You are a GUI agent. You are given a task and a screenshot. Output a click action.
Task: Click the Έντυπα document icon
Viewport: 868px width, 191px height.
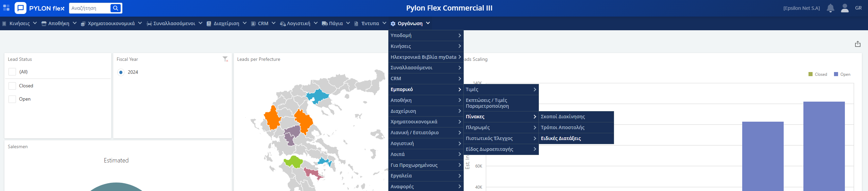point(356,23)
